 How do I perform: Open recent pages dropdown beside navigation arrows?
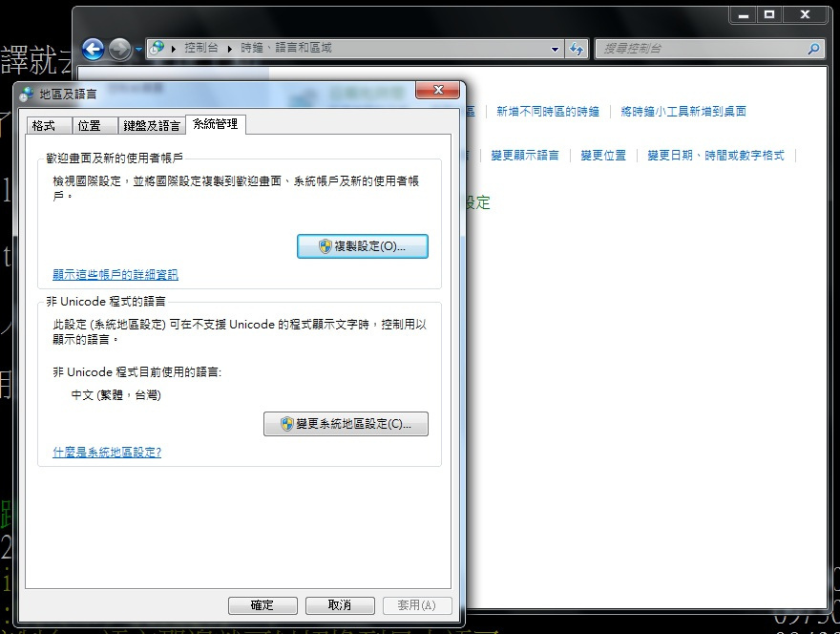138,50
